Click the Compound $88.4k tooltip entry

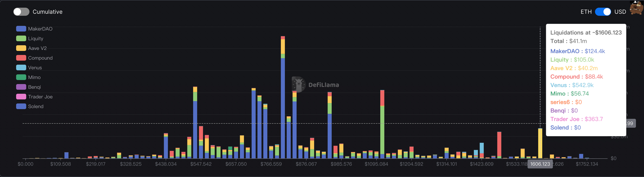[x=576, y=77]
